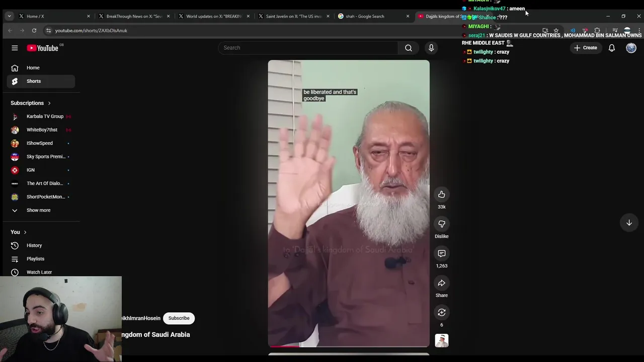This screenshot has width=644, height=362.
Task: Open IShowSpeed channel
Action: click(41, 143)
